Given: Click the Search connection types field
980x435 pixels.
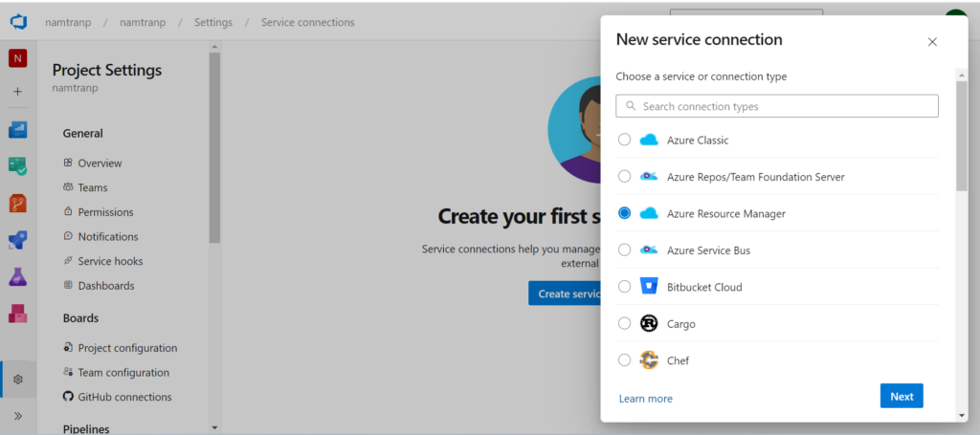Looking at the screenshot, I should point(777,106).
